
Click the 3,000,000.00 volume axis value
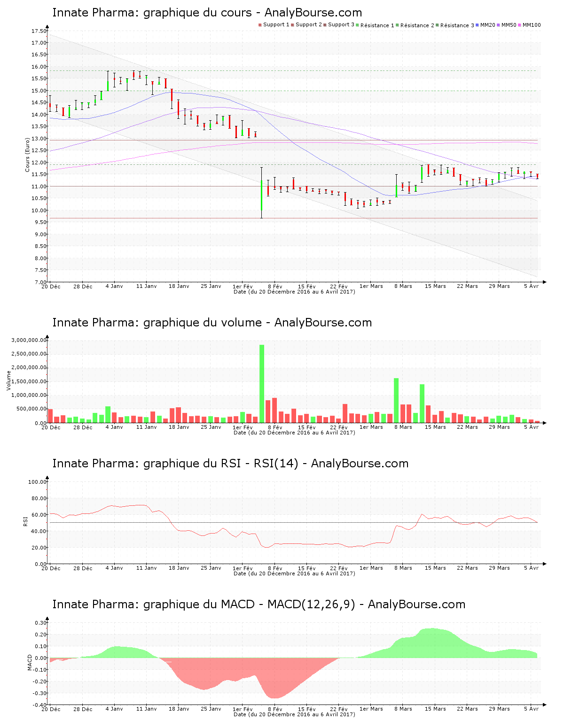point(29,340)
